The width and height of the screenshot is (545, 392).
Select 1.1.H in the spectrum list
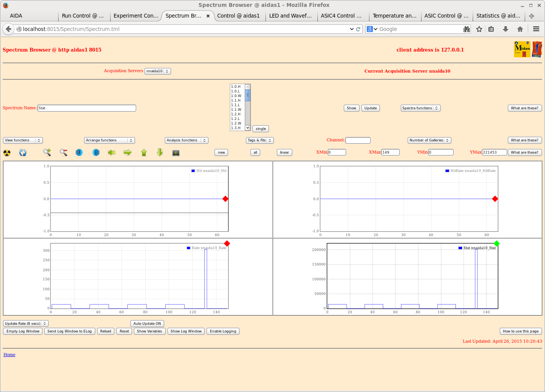(237, 100)
